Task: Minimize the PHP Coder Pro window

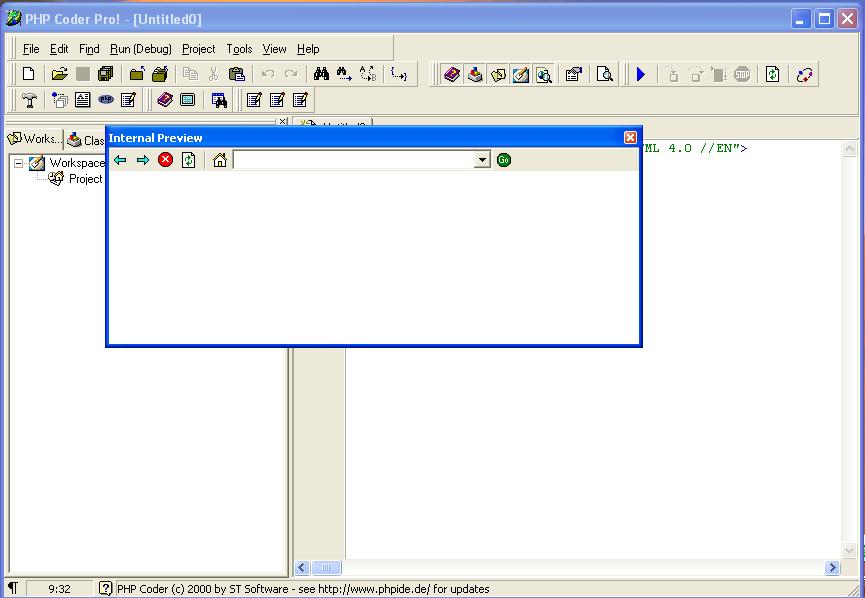Action: tap(800, 19)
